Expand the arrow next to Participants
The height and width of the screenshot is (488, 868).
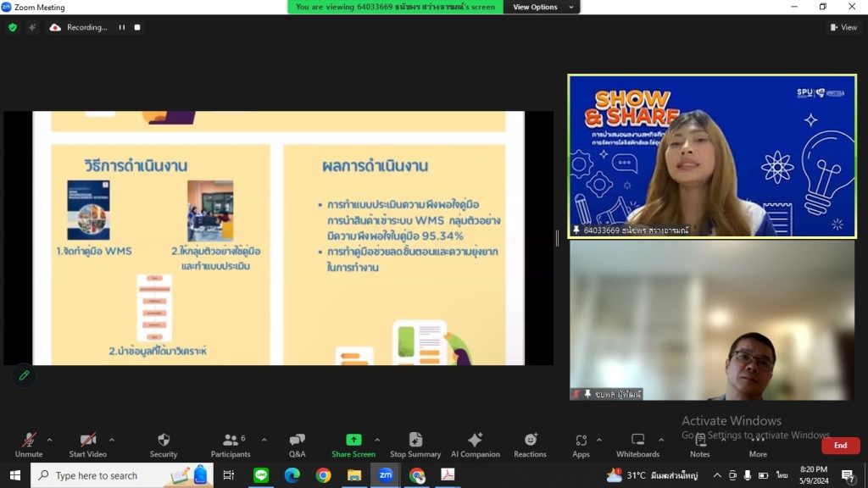[x=264, y=440]
